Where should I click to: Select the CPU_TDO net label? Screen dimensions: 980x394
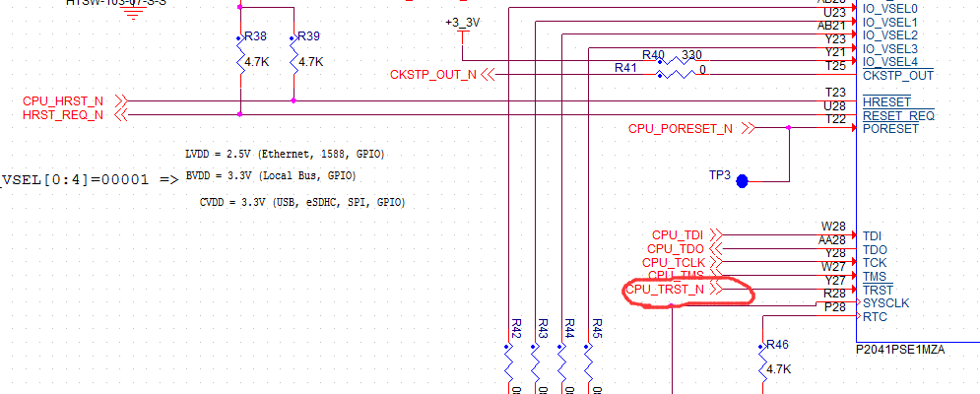[676, 249]
